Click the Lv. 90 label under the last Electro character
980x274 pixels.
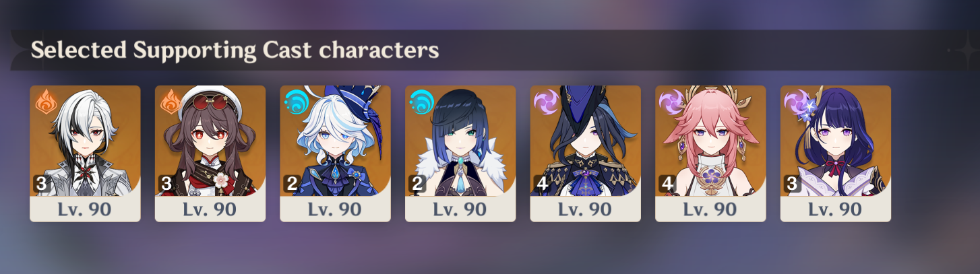(x=836, y=209)
